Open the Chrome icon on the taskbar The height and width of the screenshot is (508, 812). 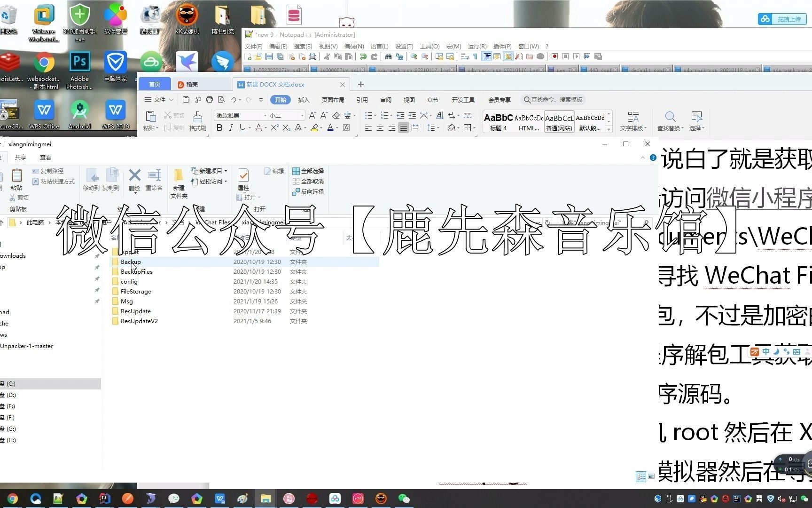click(x=13, y=499)
